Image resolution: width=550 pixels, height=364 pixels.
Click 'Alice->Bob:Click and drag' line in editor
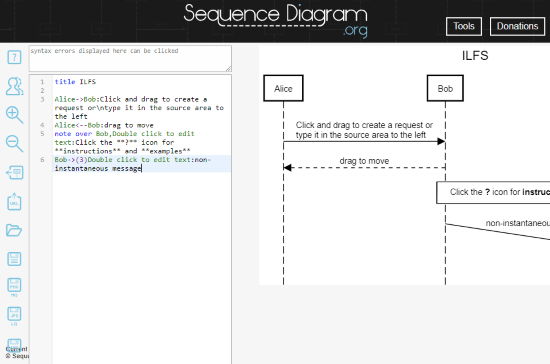139,108
